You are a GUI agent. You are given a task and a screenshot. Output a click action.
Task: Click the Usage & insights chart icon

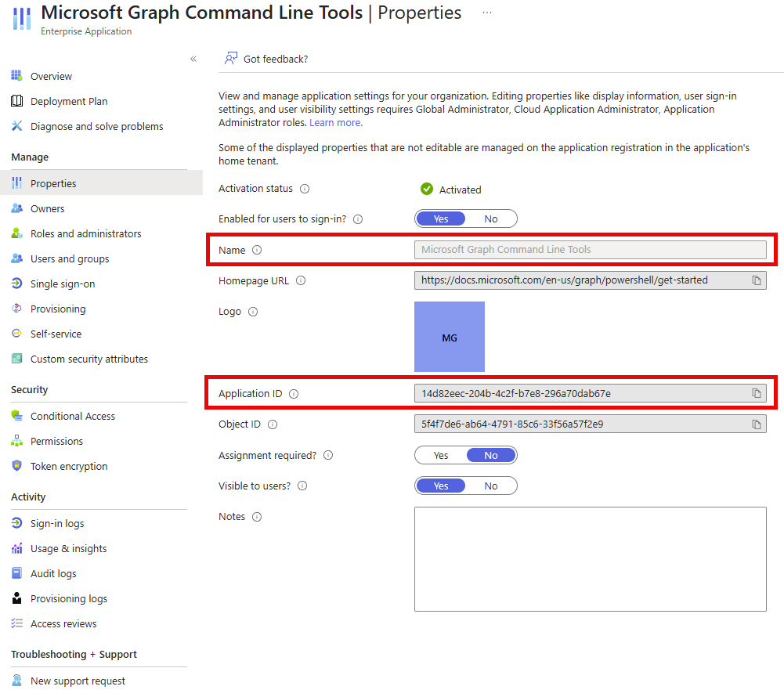click(16, 548)
